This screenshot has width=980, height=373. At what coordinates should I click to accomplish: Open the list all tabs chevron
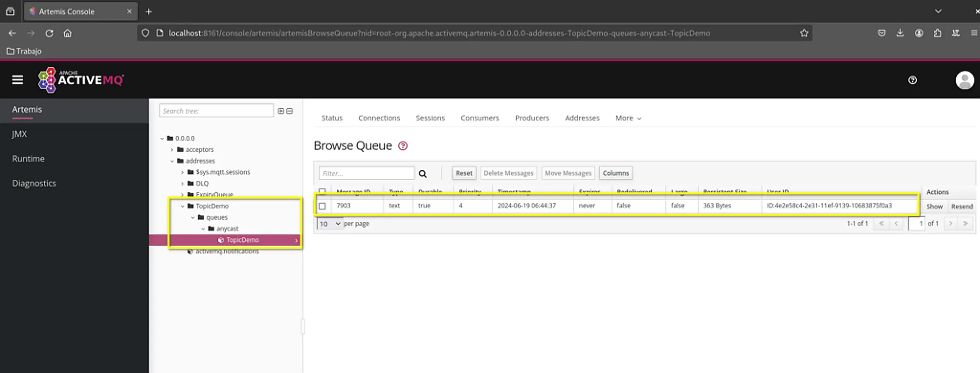(938, 11)
